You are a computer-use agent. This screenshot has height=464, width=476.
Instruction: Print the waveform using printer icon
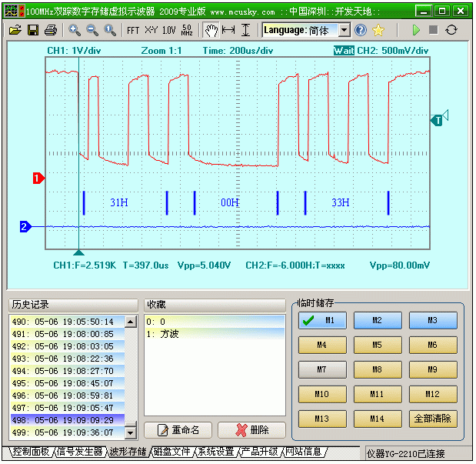[x=51, y=30]
